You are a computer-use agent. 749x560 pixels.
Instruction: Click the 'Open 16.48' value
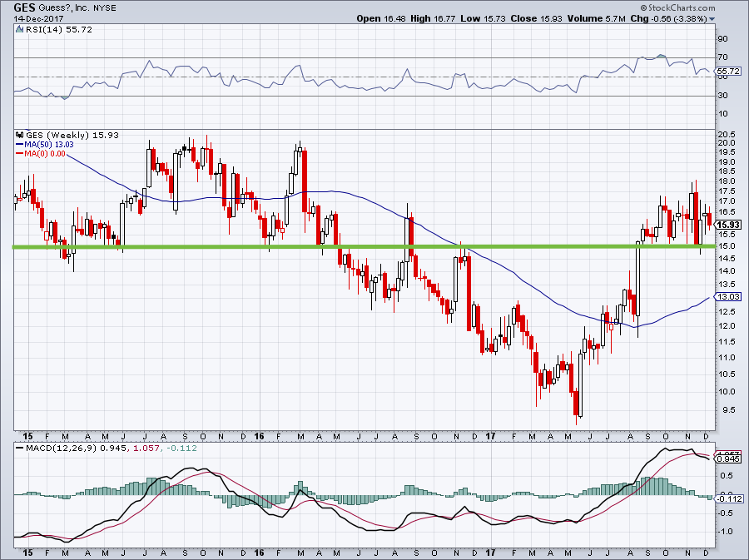(381, 18)
